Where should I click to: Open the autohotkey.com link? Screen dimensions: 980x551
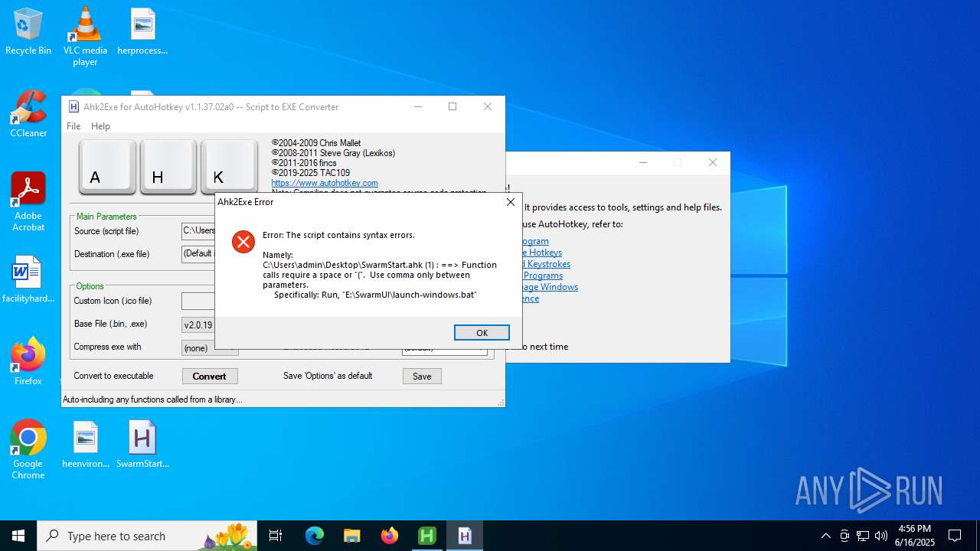click(x=325, y=183)
